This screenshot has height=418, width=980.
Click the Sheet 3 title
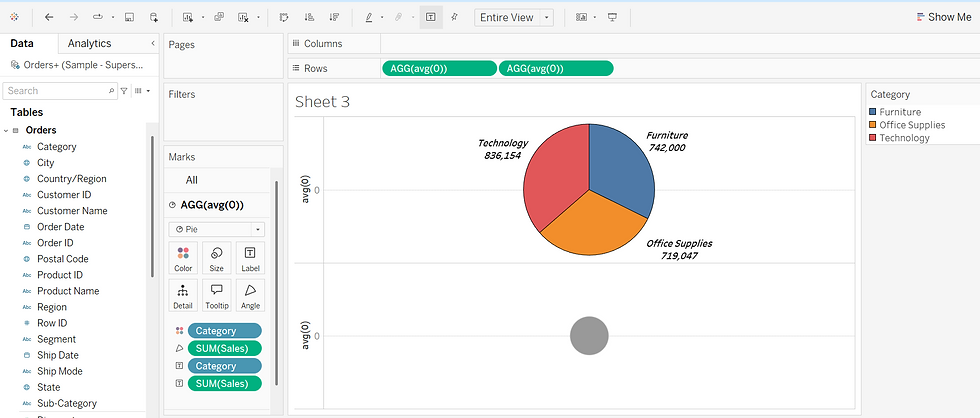(x=322, y=102)
